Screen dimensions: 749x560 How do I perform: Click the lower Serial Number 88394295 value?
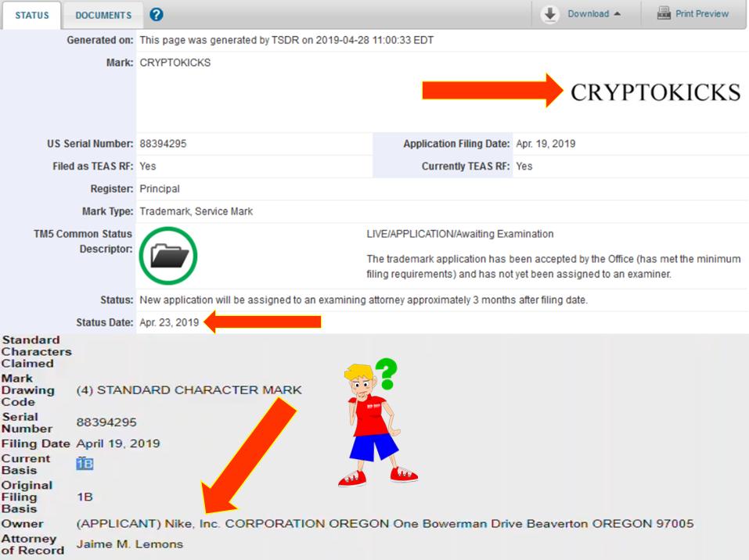[x=106, y=422]
